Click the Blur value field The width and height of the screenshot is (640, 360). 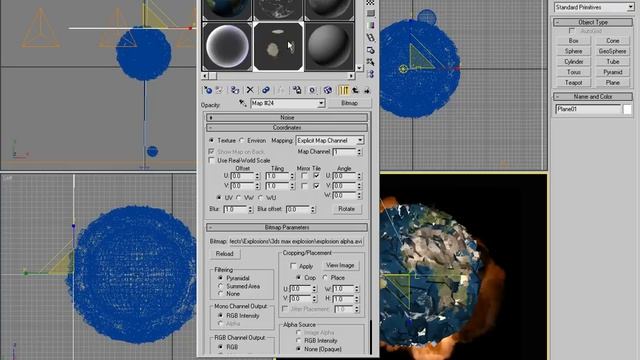[x=235, y=209]
